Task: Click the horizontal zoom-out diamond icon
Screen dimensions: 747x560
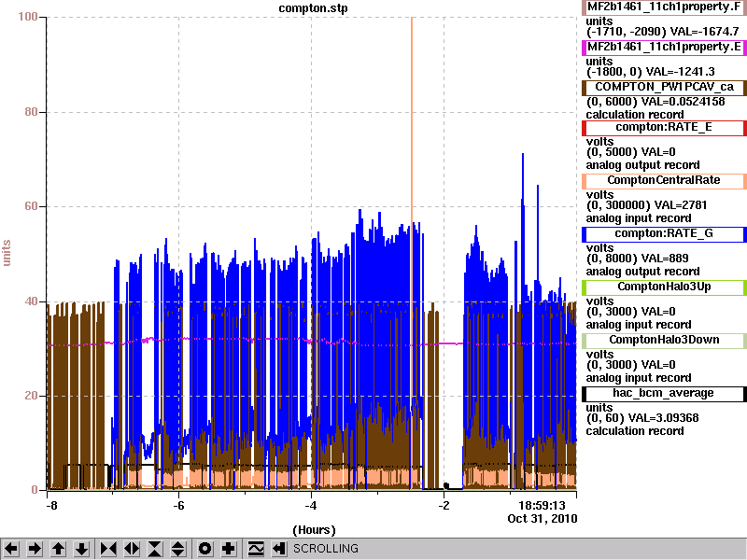Action: click(132, 549)
